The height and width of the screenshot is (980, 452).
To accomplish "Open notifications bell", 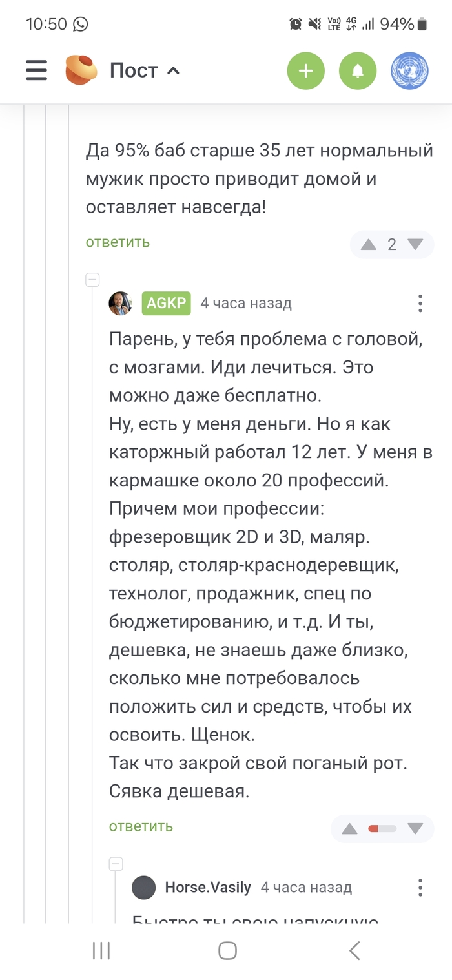I will [x=358, y=70].
